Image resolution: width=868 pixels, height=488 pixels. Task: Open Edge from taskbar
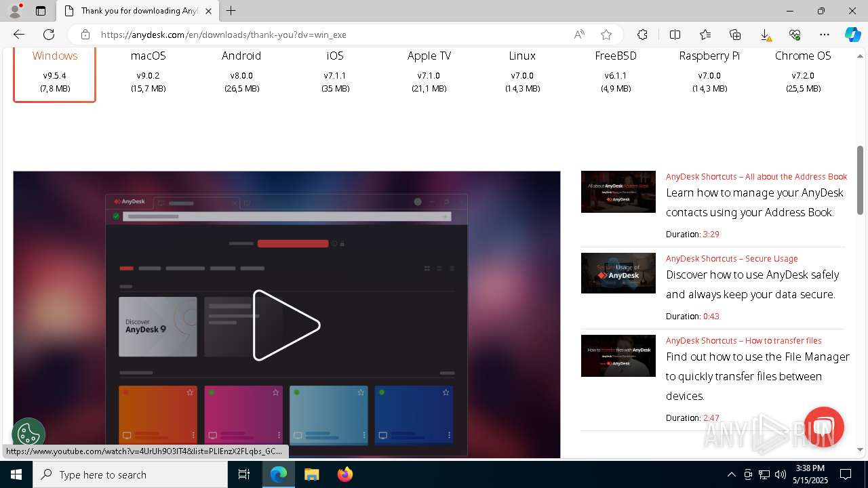[279, 474]
